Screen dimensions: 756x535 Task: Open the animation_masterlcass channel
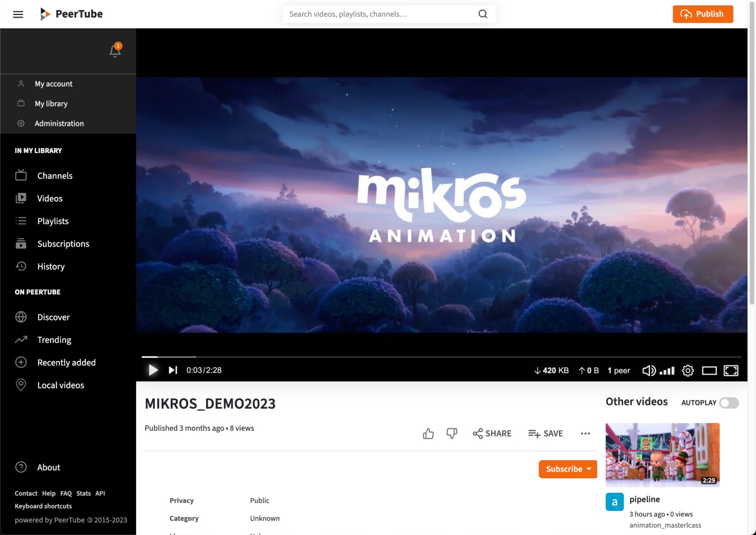click(x=665, y=525)
